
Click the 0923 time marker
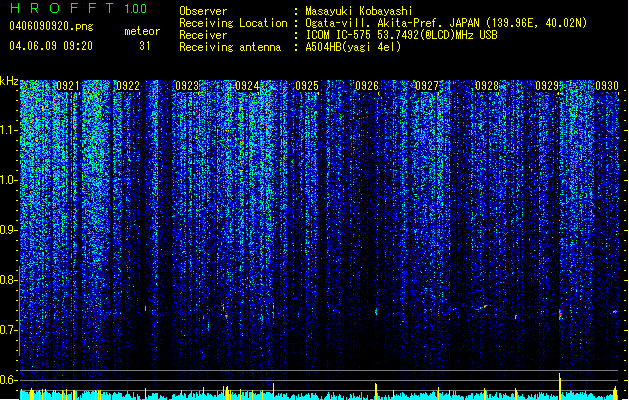pyautogui.click(x=187, y=86)
